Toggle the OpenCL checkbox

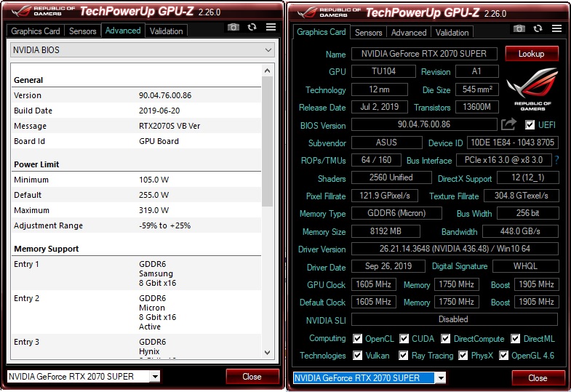click(x=357, y=338)
